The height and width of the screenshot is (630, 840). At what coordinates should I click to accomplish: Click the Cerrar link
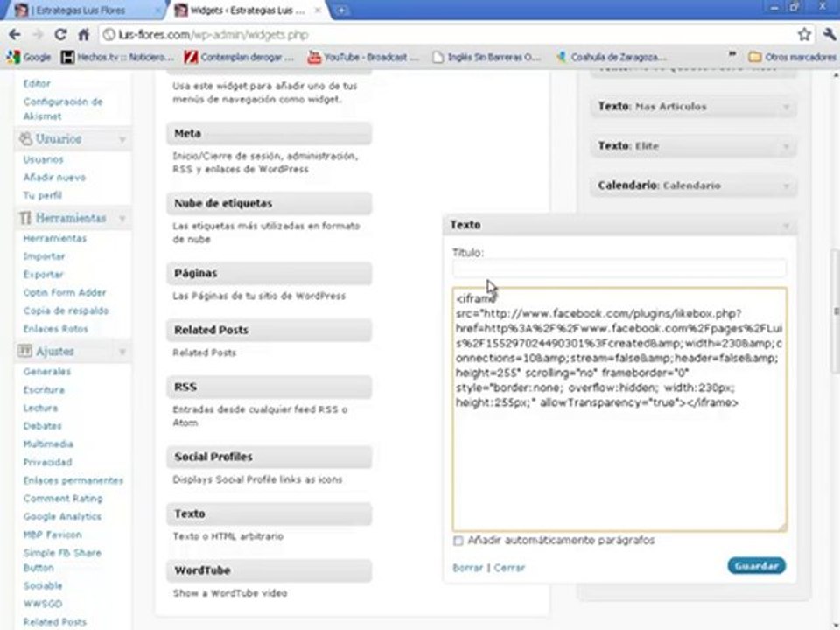pos(509,568)
